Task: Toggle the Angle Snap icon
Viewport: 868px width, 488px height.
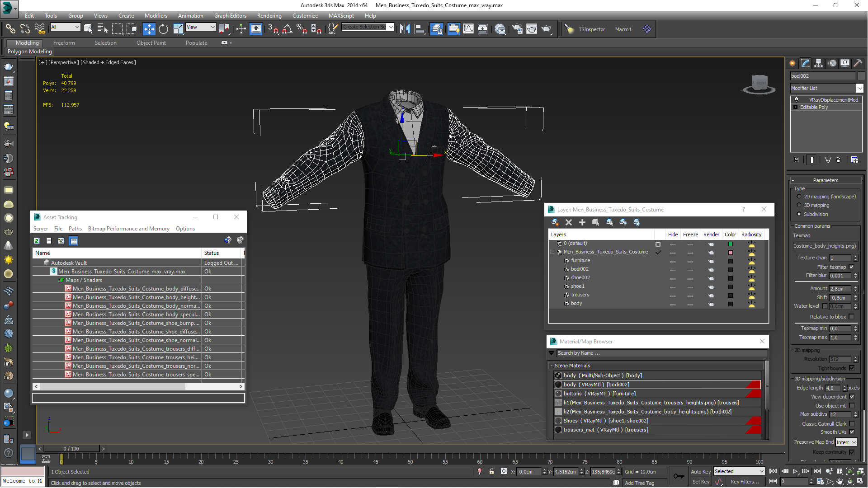Action: 287,29
